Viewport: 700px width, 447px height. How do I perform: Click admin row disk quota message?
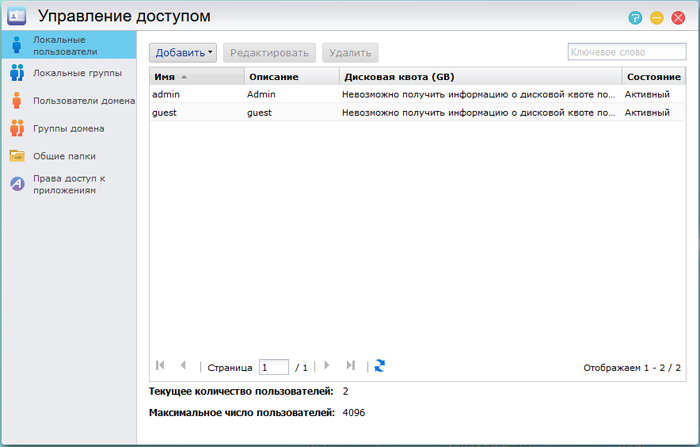click(x=479, y=94)
